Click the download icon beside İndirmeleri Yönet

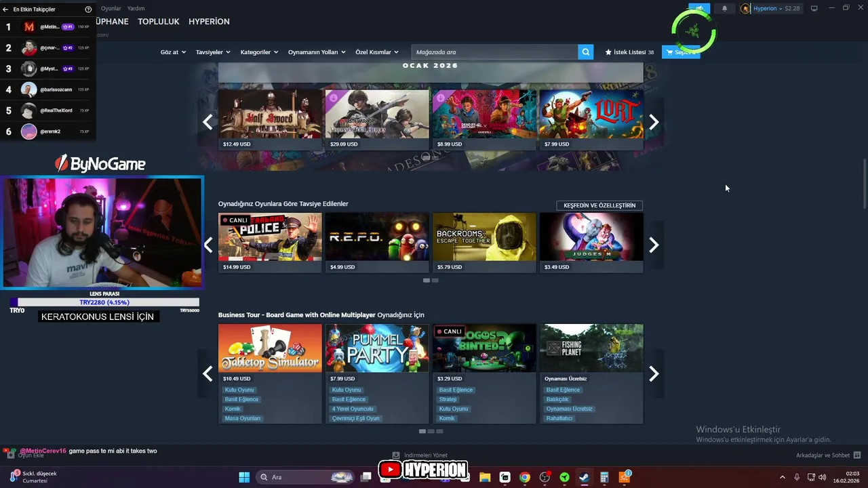tap(396, 455)
